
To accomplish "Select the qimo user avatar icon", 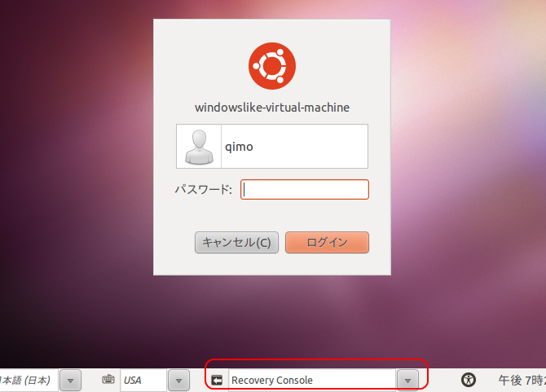I will point(199,147).
